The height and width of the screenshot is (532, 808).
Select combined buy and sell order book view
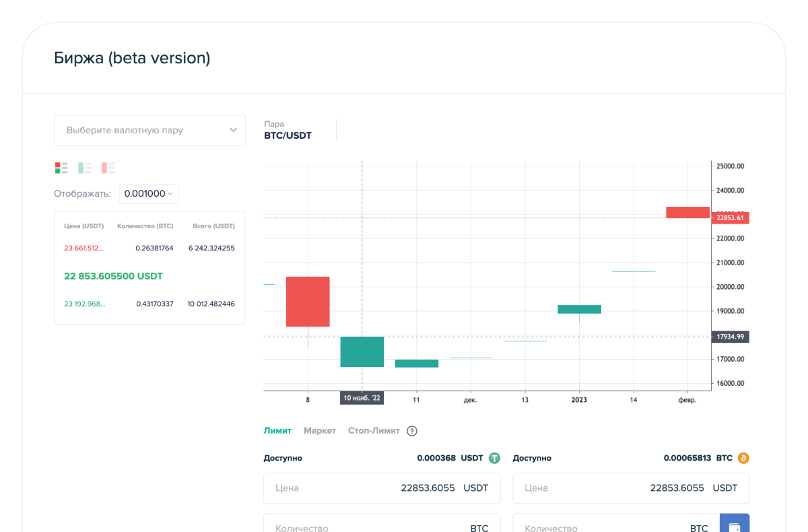pyautogui.click(x=61, y=168)
